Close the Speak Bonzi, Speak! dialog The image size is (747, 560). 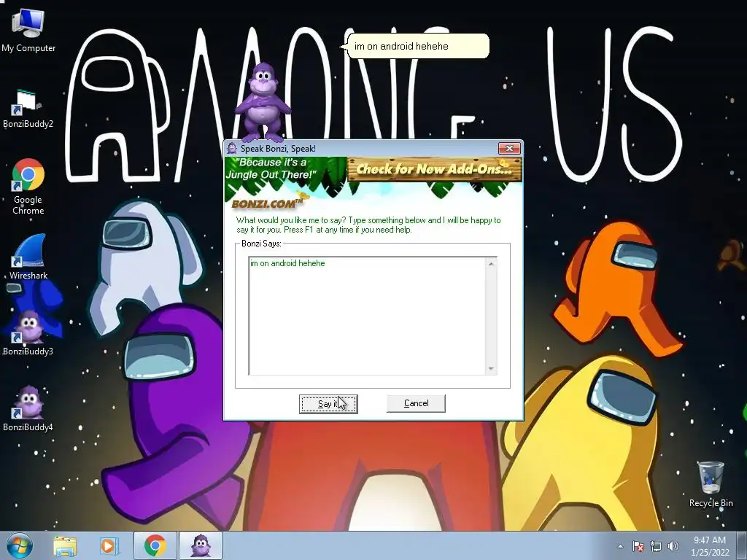click(509, 148)
